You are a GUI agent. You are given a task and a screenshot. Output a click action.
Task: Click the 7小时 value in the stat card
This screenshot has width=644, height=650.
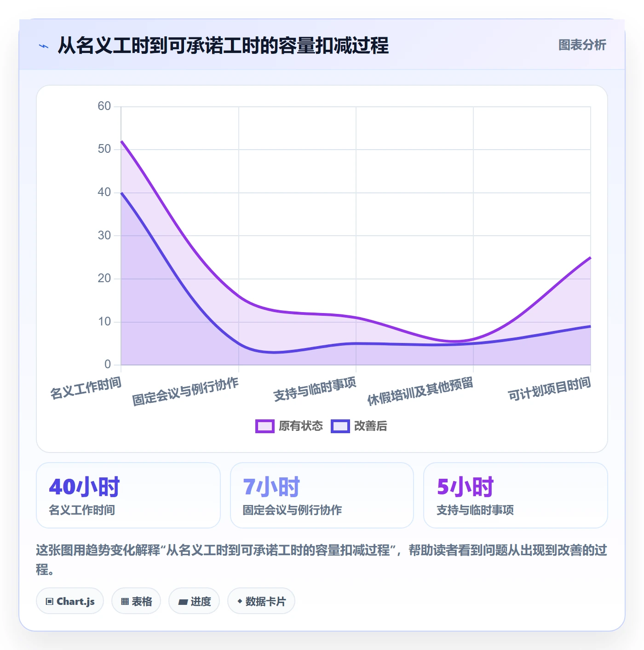(x=271, y=487)
